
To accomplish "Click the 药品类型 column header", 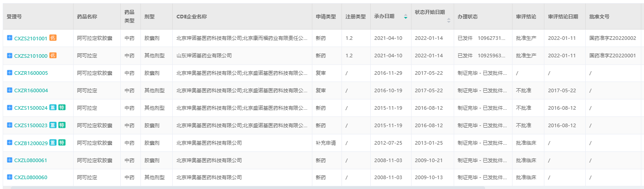I will [x=130, y=17].
